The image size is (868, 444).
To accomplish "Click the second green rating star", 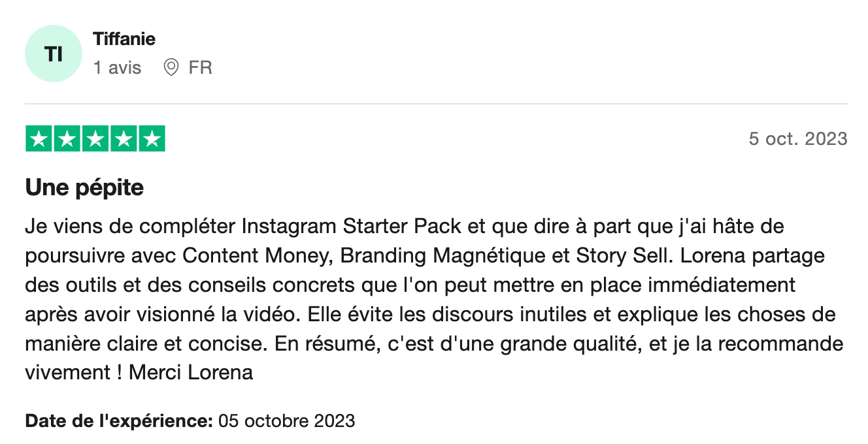I will coord(67,138).
